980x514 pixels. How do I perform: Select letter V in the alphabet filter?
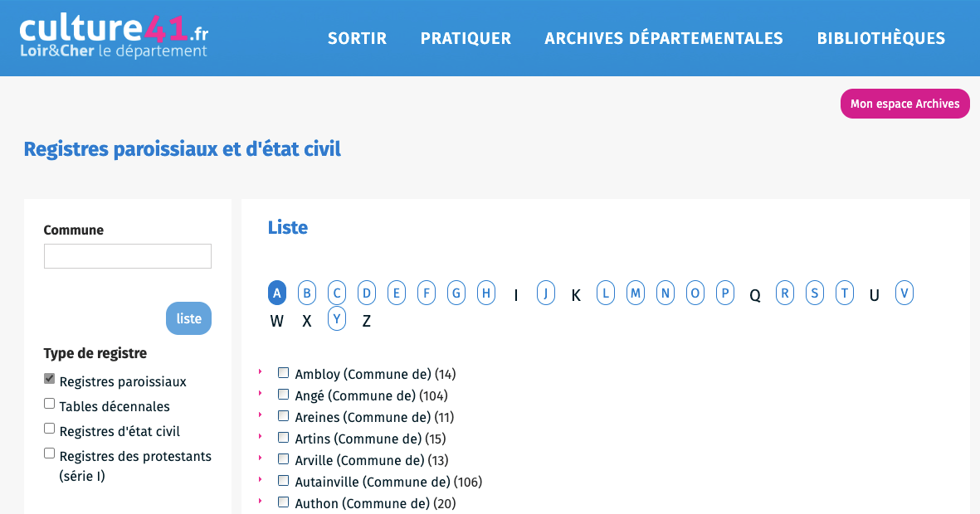click(904, 293)
